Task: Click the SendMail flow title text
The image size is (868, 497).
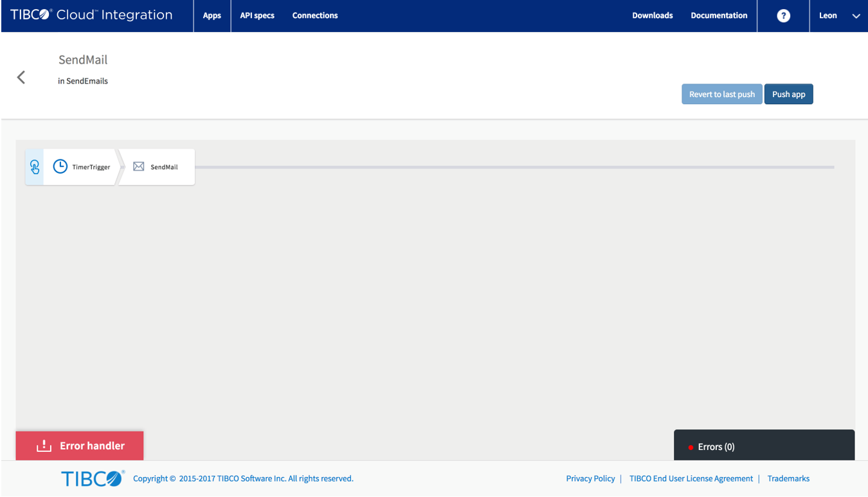Action: (x=83, y=60)
